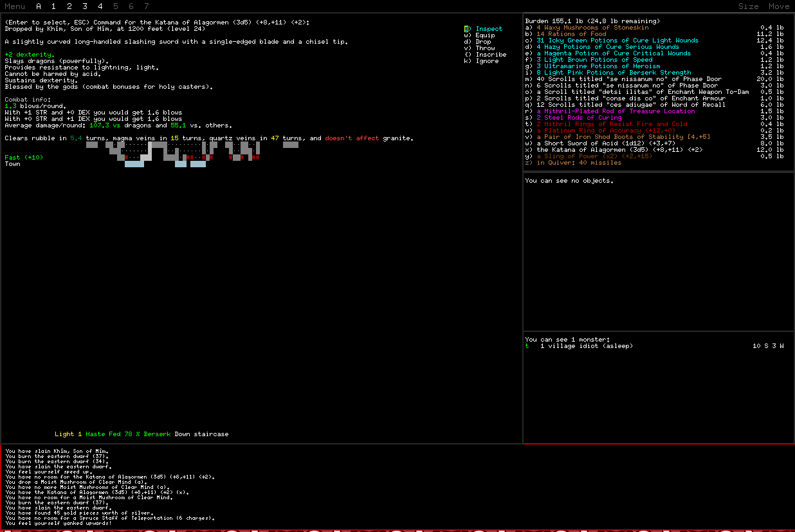Click the Down staircase status text
This screenshot has height=532, width=795.
pos(201,434)
